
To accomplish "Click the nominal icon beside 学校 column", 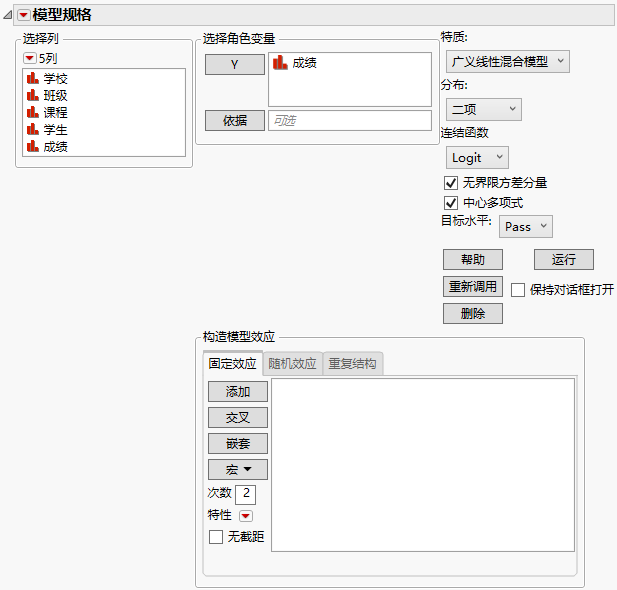I will tap(33, 78).
